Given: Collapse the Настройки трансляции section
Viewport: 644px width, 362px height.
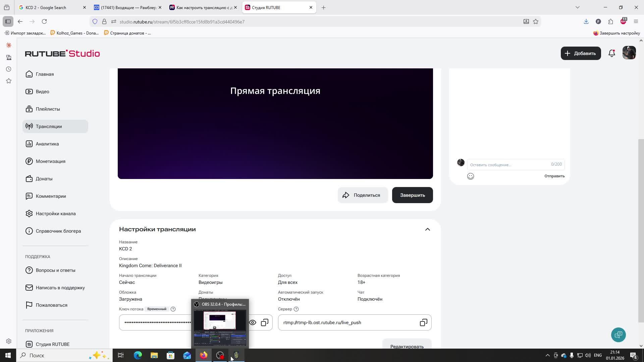Looking at the screenshot, I should 427,230.
